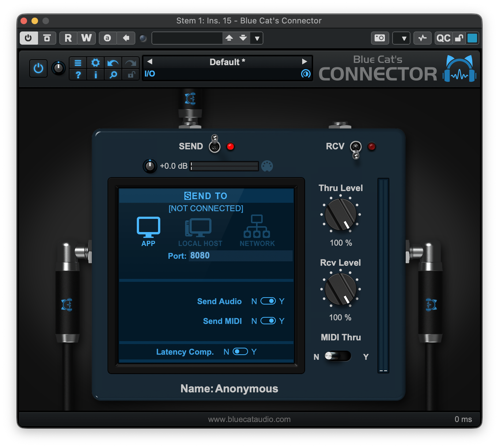499x448 pixels.
Task: Toggle the Send Audio switch
Action: pyautogui.click(x=268, y=301)
